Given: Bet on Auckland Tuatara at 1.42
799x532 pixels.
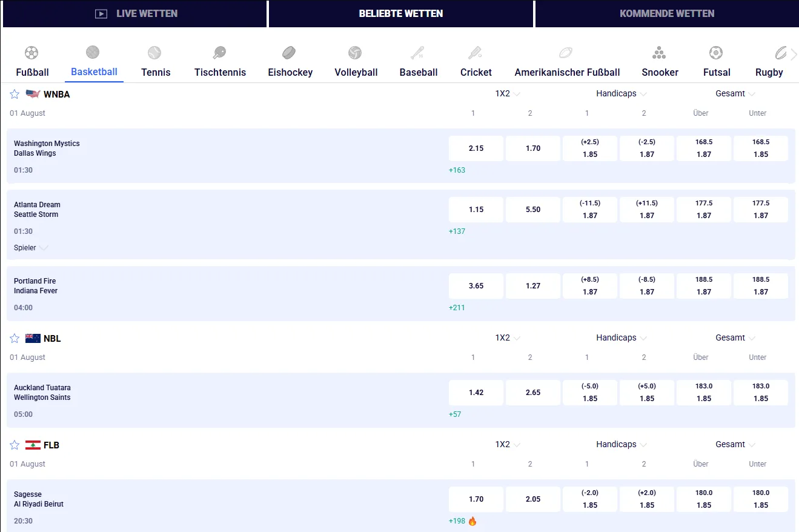Looking at the screenshot, I should coord(476,393).
